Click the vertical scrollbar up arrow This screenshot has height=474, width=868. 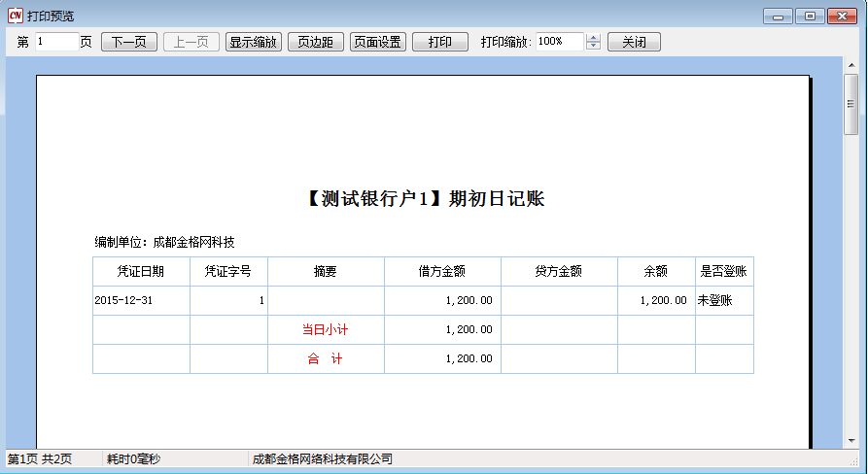tap(851, 64)
